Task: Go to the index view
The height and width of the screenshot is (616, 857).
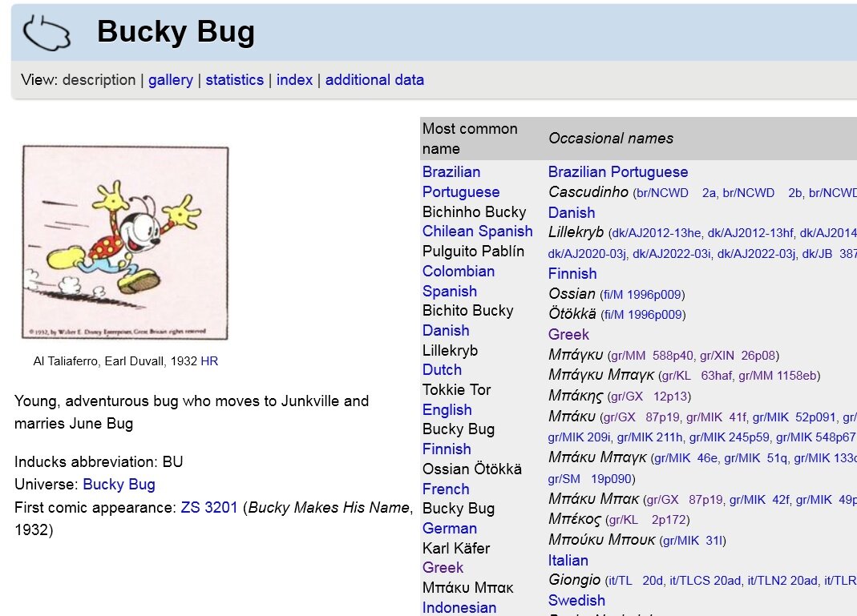Action: click(294, 80)
